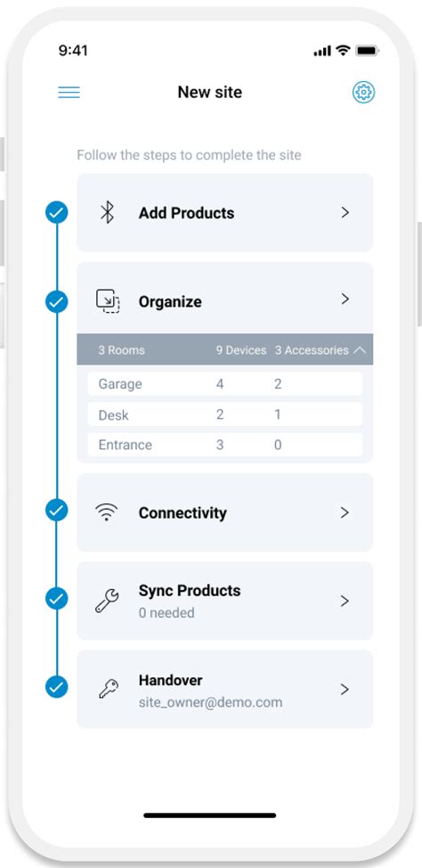
Task: Open the Handover step
Action: point(224,689)
